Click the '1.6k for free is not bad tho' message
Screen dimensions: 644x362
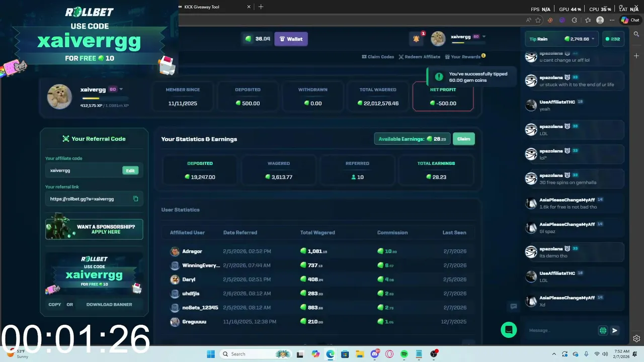point(568,207)
